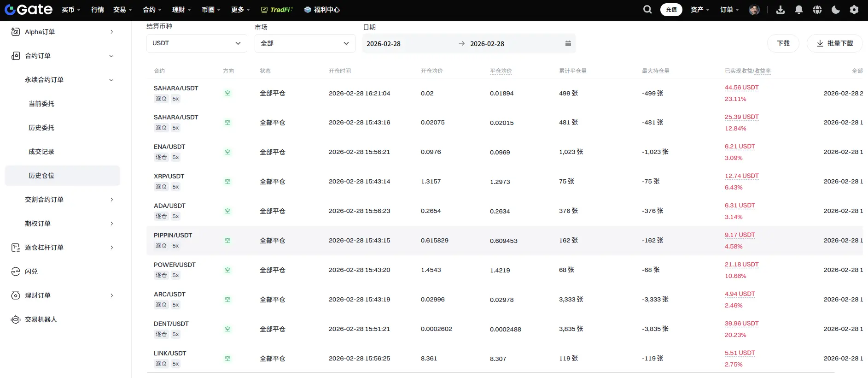This screenshot has height=378, width=868.
Task: Click the start date 2026-02-28 field
Action: [x=384, y=44]
